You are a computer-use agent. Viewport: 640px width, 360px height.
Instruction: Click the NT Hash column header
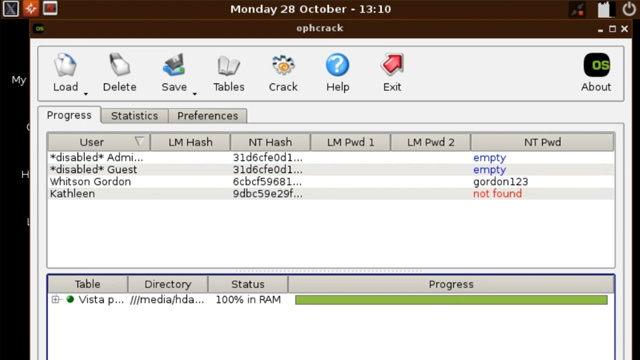click(x=270, y=142)
